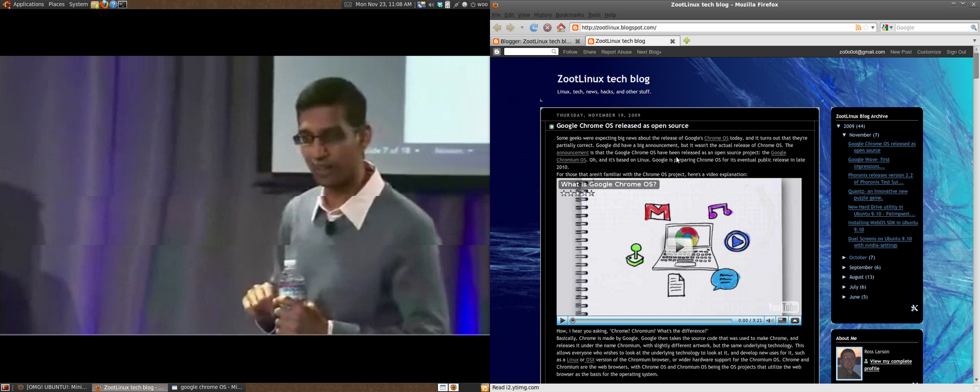The image size is (980, 392).
Task: Switch to the Blogger: ZootLinux tab
Action: [x=536, y=41]
